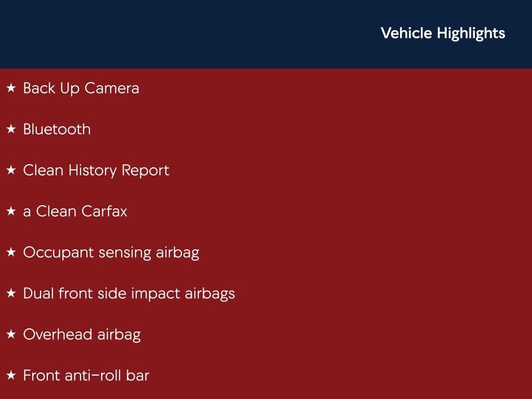The width and height of the screenshot is (532, 399).
Task: Tap the star before Front anti-roll bar
Action: (11, 376)
